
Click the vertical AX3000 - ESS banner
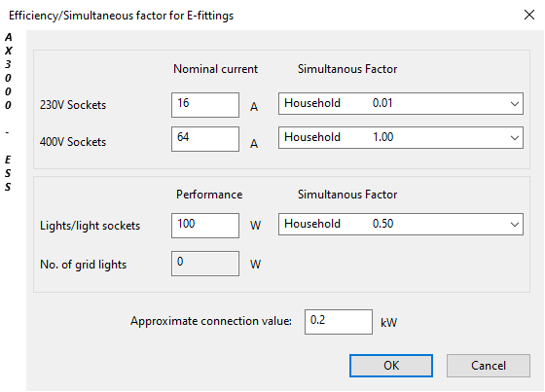pos(8,112)
